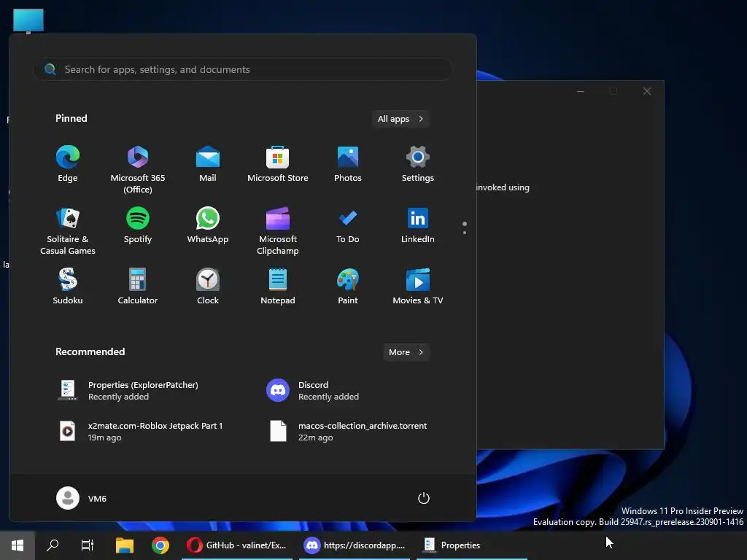Image resolution: width=747 pixels, height=560 pixels.
Task: Open the Mail app
Action: (x=208, y=165)
